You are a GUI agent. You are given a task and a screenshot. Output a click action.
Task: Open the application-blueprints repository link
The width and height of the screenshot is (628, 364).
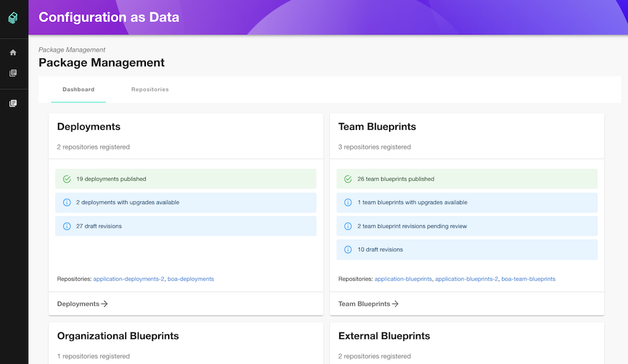[x=403, y=279]
